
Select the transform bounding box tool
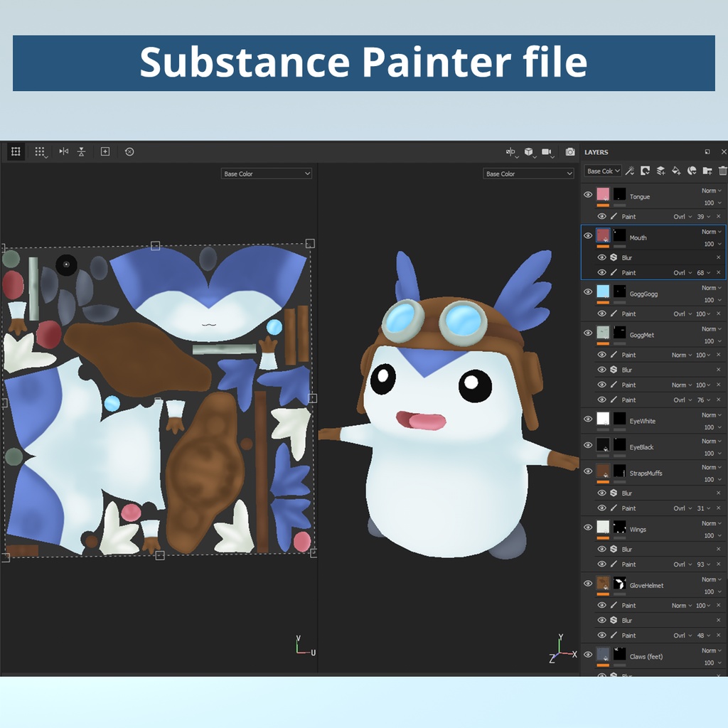pos(16,152)
